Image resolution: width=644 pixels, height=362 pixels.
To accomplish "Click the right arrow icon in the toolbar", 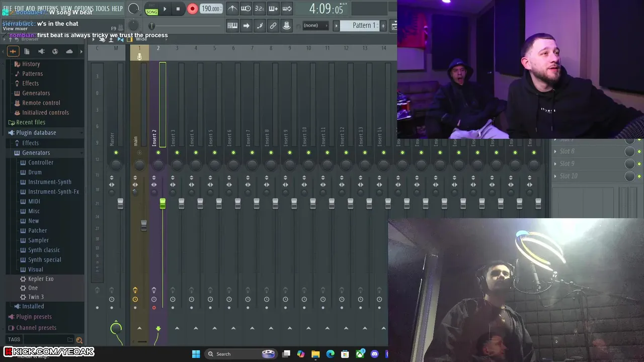I will click(246, 26).
